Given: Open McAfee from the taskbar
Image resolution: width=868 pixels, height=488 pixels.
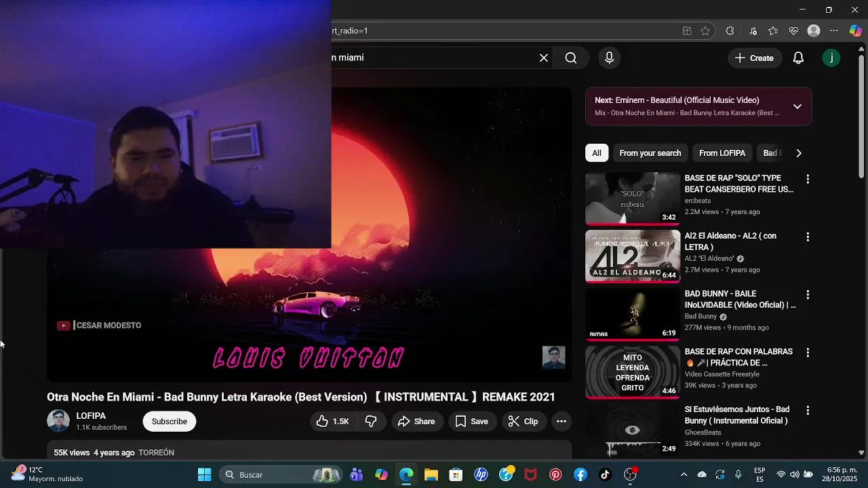Looking at the screenshot, I should point(530,474).
